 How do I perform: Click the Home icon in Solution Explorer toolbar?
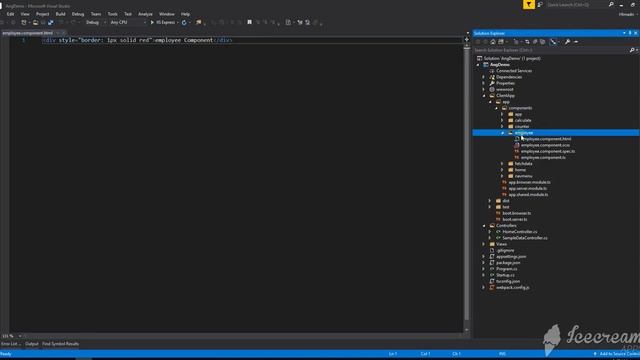pyautogui.click(x=493, y=42)
